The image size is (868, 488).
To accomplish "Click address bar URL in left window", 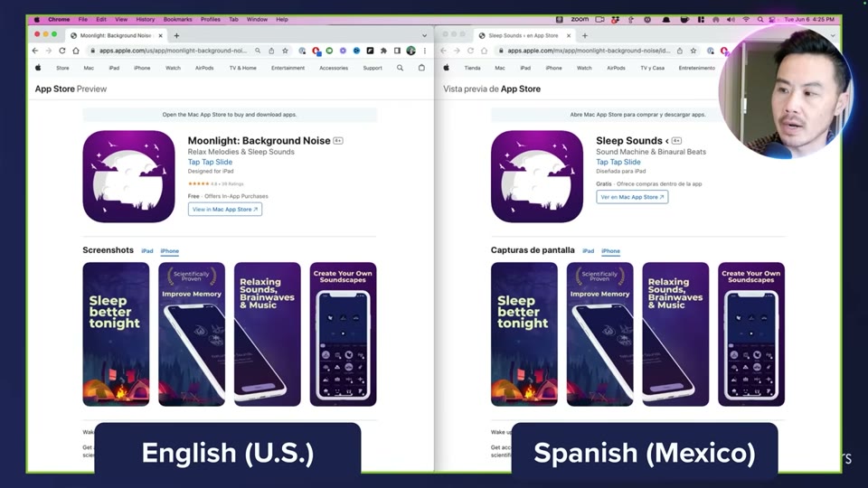I will pos(174,51).
